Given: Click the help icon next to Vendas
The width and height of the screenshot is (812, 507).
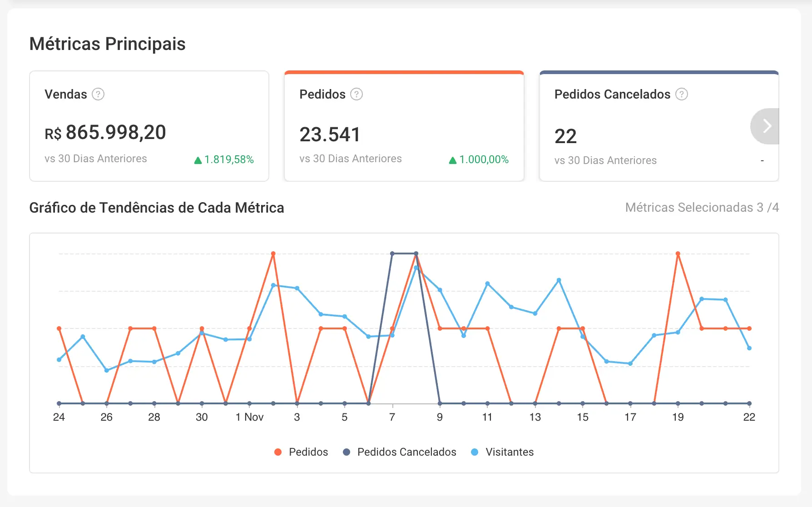Looking at the screenshot, I should pos(98,94).
